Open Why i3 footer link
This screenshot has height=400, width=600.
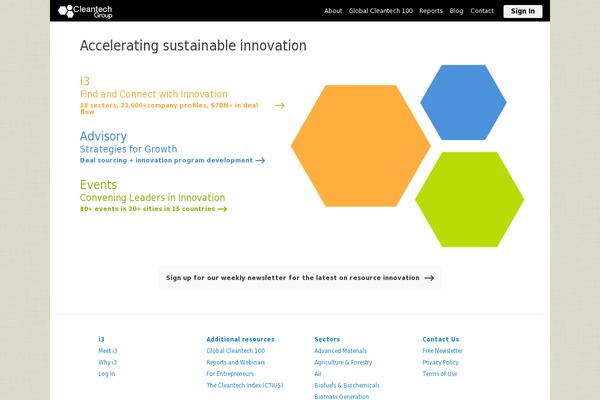(x=108, y=362)
